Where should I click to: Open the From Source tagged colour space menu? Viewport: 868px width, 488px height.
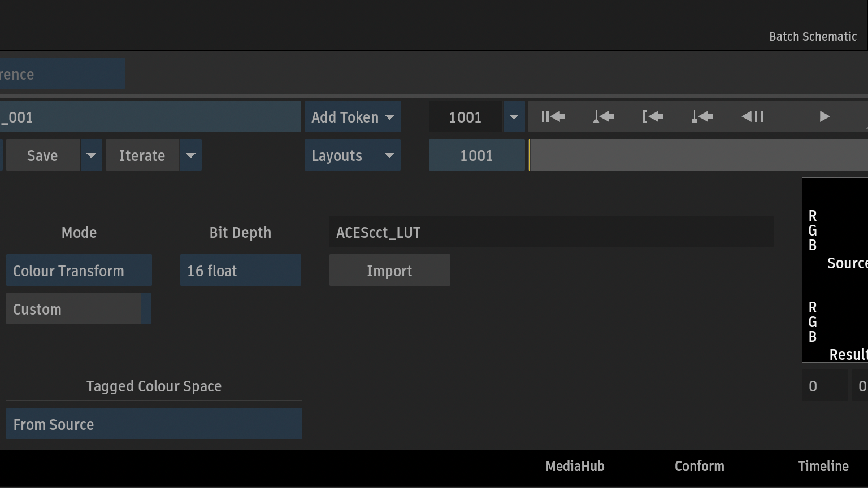click(154, 424)
